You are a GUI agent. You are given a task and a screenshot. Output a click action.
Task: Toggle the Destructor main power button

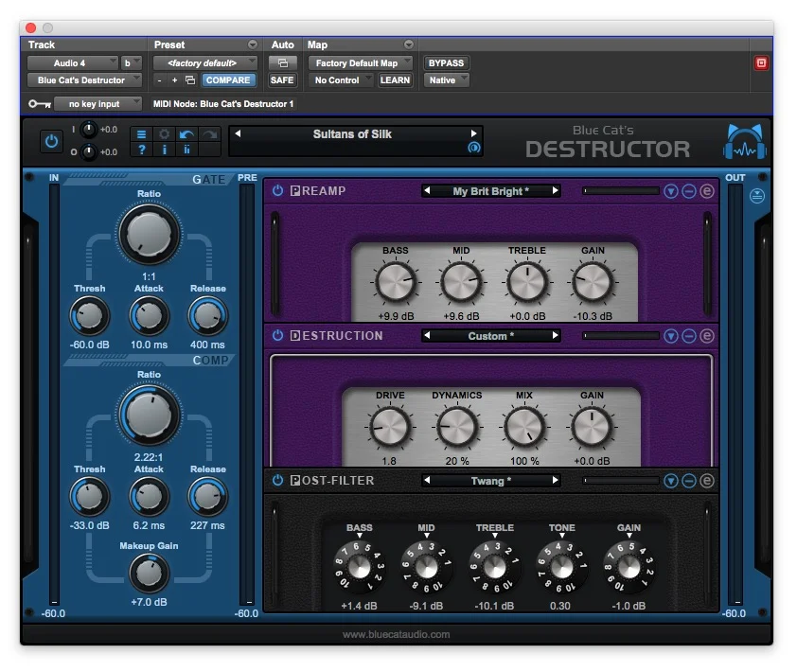coord(51,141)
